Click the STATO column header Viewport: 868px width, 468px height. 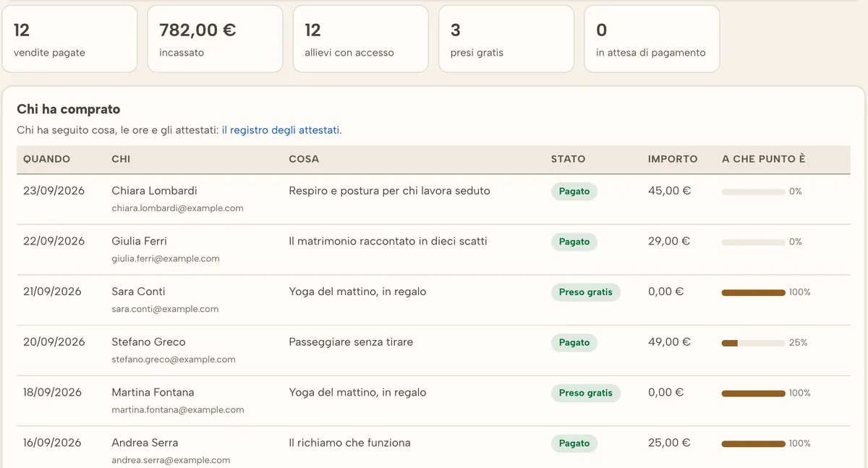[569, 159]
